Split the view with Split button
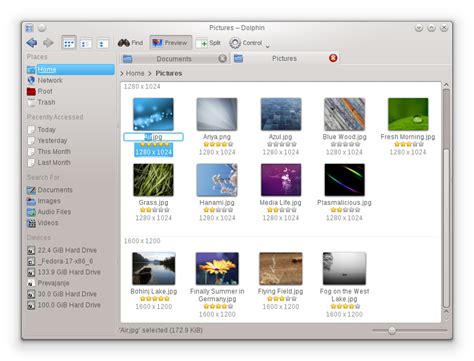This screenshot has width=474, height=361. pos(208,43)
